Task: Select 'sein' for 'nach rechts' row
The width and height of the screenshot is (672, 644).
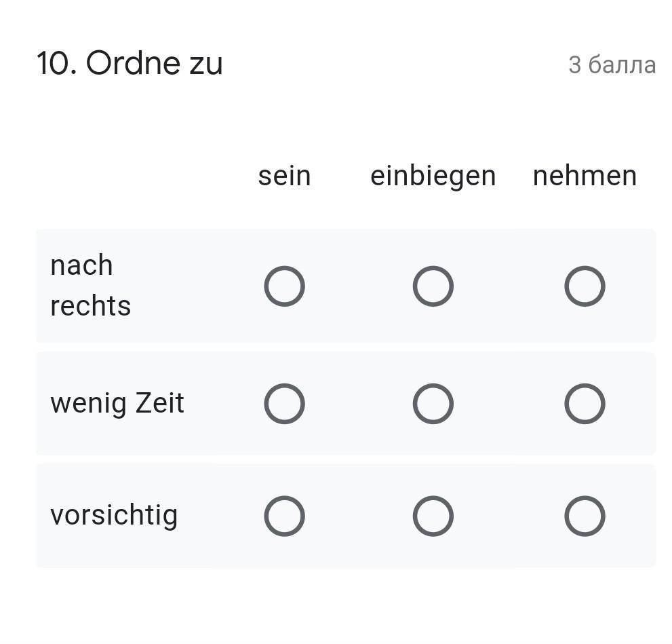Action: [x=284, y=286]
